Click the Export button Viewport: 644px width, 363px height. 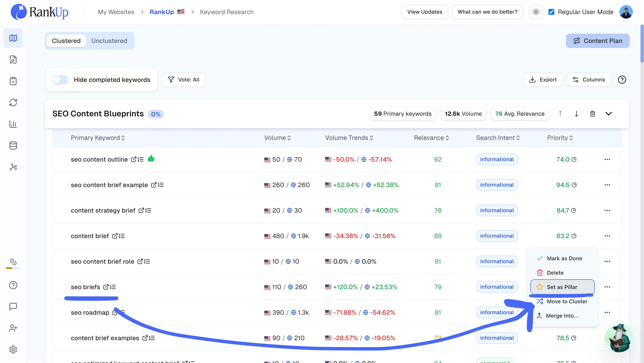click(x=543, y=80)
